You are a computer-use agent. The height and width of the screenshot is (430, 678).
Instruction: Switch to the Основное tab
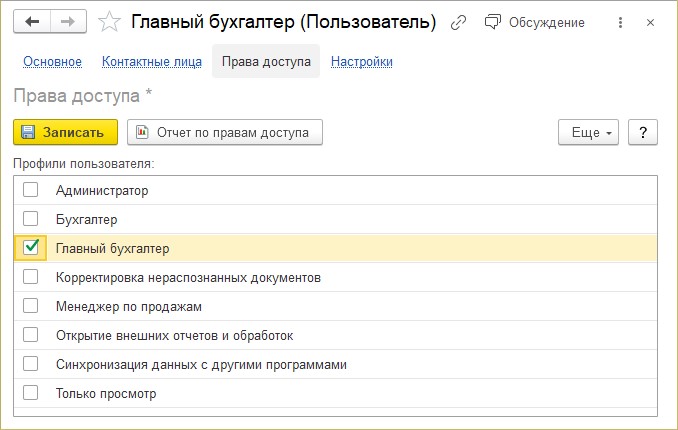pos(52,62)
